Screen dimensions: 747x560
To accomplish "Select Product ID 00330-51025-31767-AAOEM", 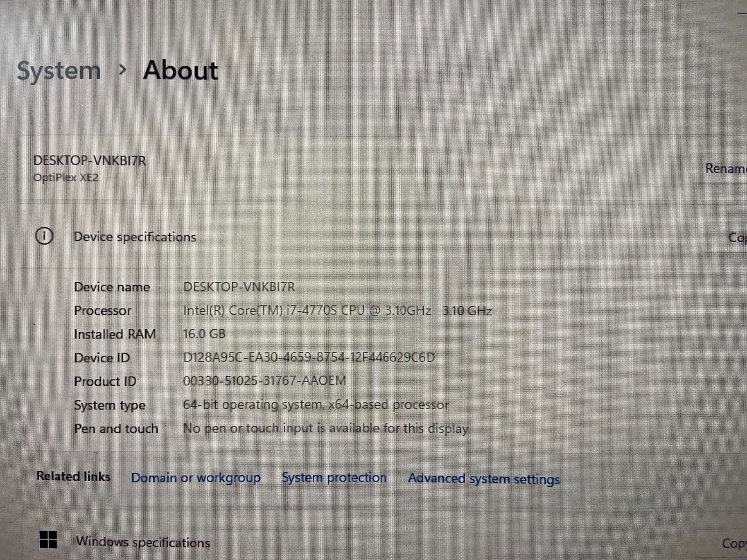I will click(265, 381).
